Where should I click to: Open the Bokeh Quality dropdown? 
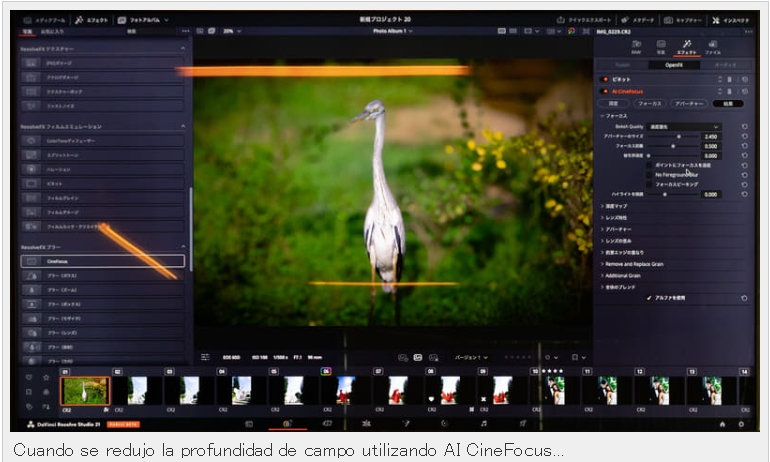[x=684, y=127]
